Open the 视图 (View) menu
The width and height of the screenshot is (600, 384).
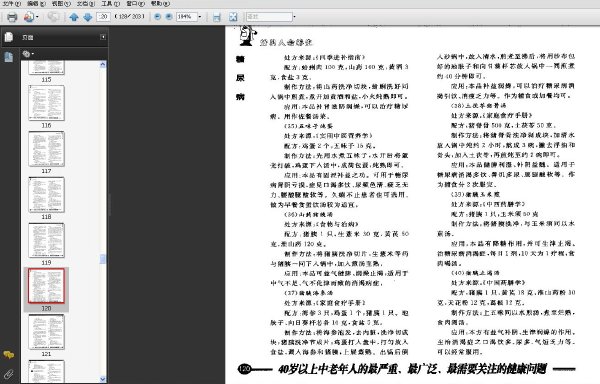pos(61,3)
